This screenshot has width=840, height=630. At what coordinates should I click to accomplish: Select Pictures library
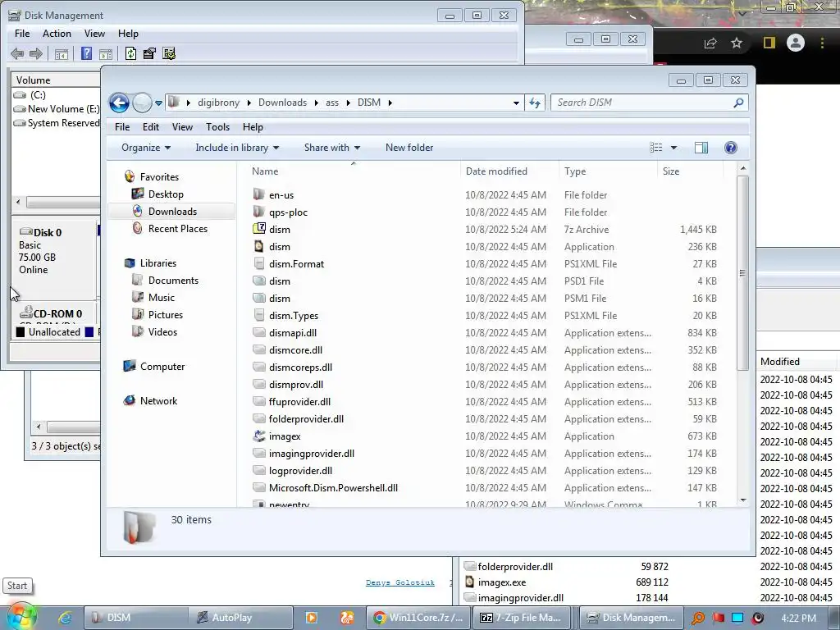click(x=166, y=314)
